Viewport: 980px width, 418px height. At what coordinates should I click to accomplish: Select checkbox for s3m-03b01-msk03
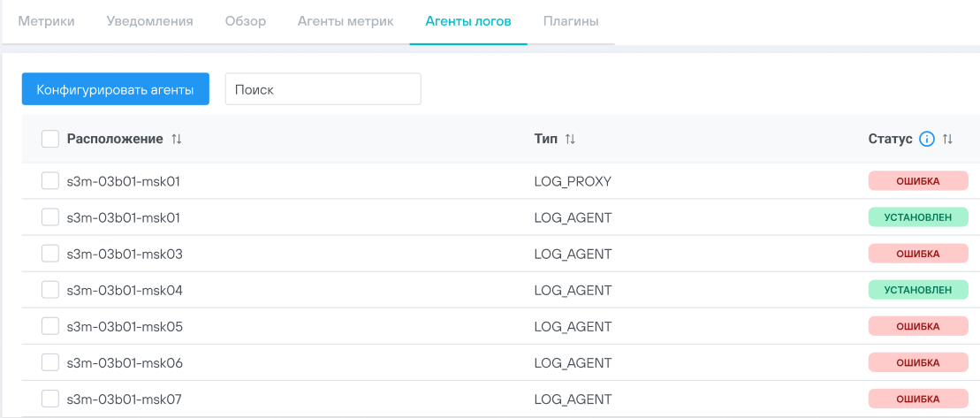(x=50, y=254)
